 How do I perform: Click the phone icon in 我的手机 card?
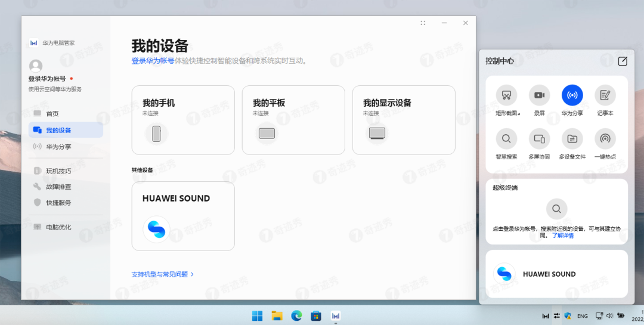156,134
